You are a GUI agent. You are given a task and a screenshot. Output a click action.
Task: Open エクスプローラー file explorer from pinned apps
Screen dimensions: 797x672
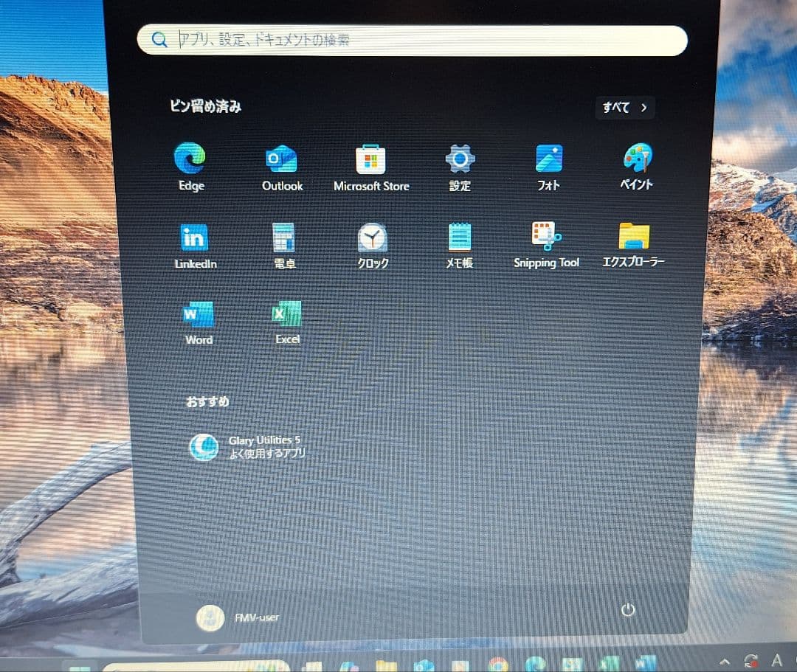pyautogui.click(x=634, y=245)
